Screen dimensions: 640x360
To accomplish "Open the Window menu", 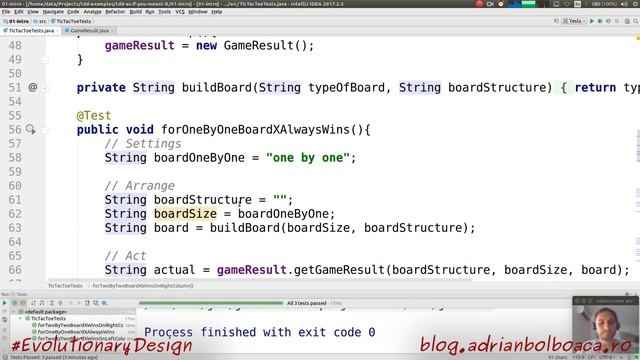I will tap(198, 12).
